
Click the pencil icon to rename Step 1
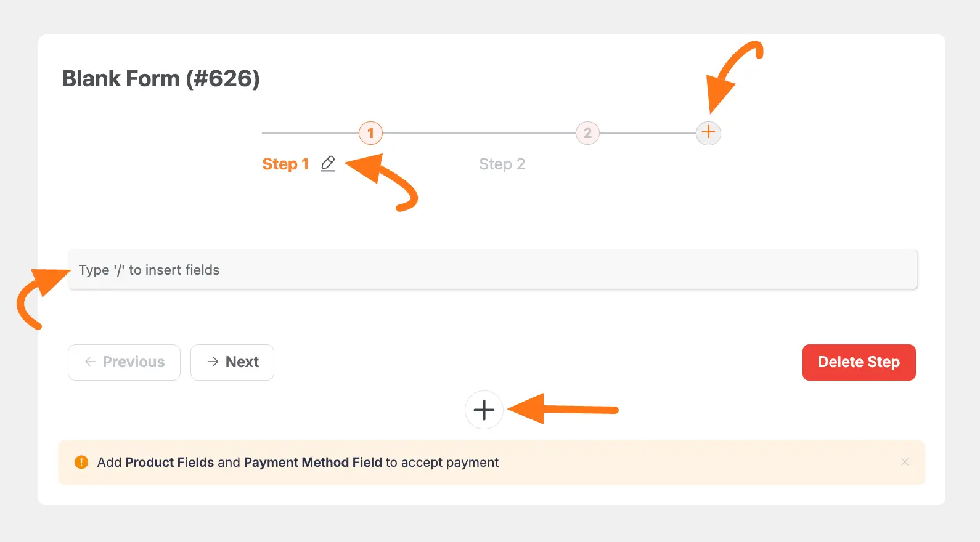click(x=328, y=164)
